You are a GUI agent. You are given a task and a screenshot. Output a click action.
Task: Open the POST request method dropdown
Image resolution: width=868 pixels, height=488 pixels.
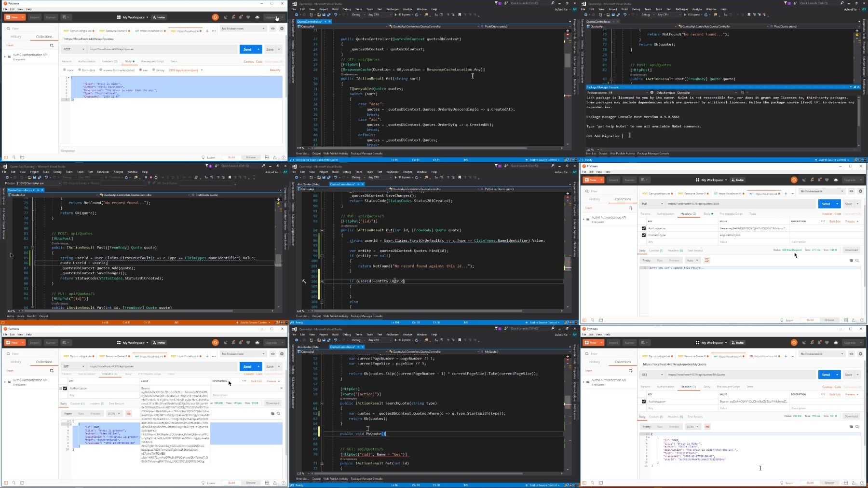point(74,49)
